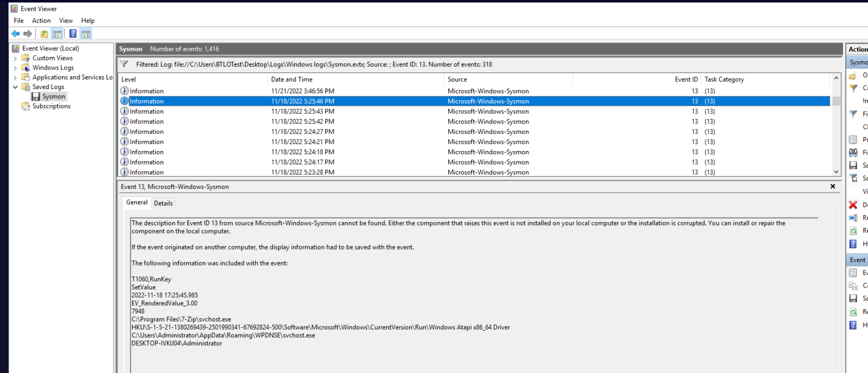Close the Event 13 preview pane
This screenshot has width=868, height=373.
click(x=832, y=186)
